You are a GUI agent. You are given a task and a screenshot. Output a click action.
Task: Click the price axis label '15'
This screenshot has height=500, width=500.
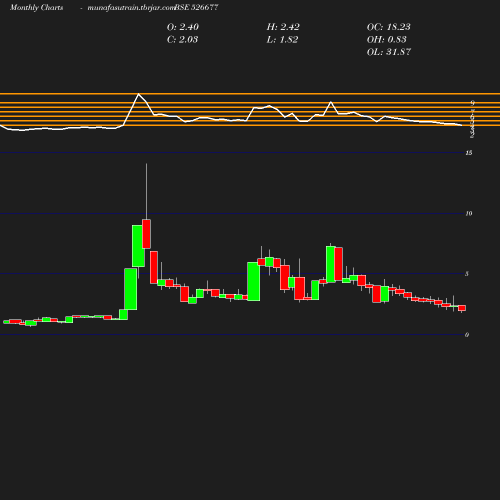(x=469, y=153)
